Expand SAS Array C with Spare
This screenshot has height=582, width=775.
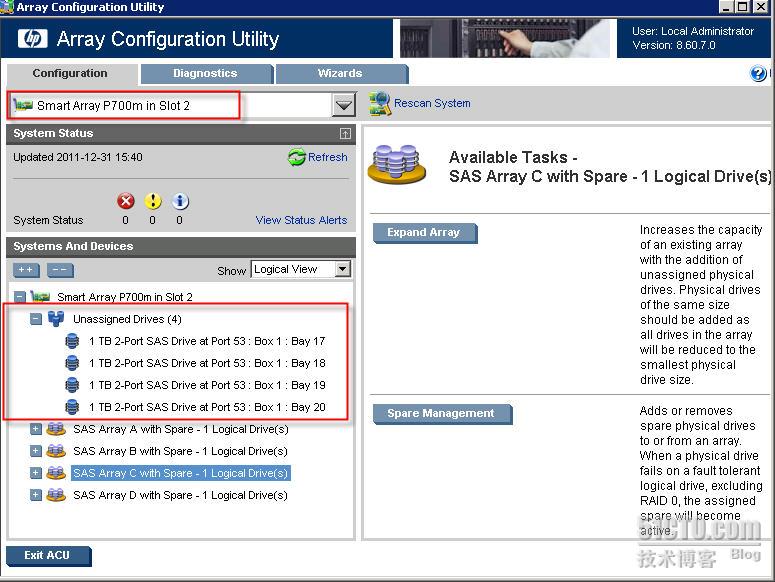36,473
